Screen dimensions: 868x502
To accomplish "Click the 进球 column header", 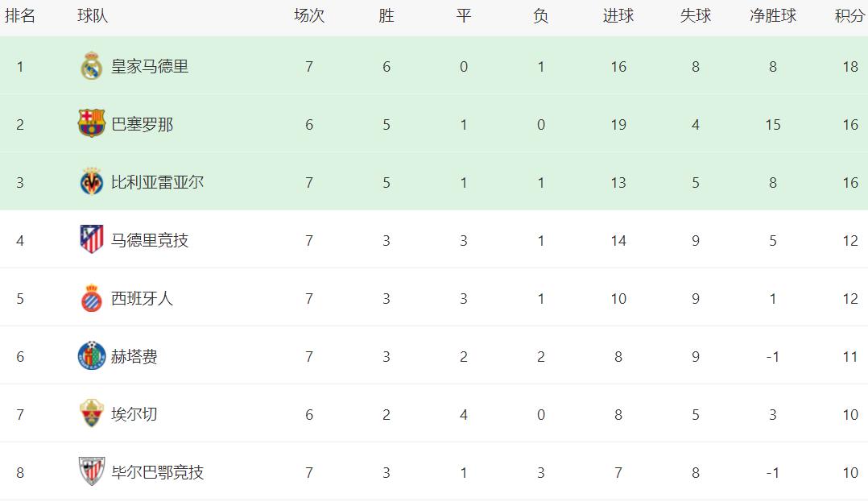I will (x=618, y=16).
